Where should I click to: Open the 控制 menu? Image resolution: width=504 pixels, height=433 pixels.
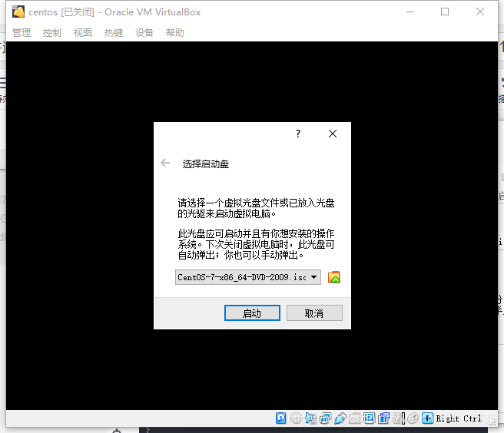tap(52, 32)
